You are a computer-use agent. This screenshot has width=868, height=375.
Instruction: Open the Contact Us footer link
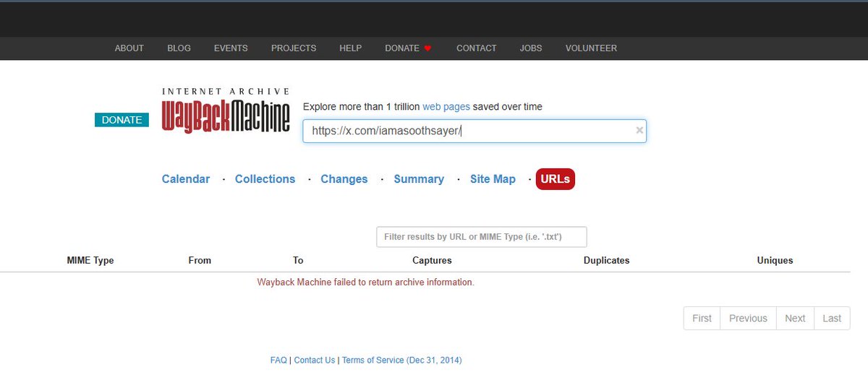pyautogui.click(x=315, y=360)
